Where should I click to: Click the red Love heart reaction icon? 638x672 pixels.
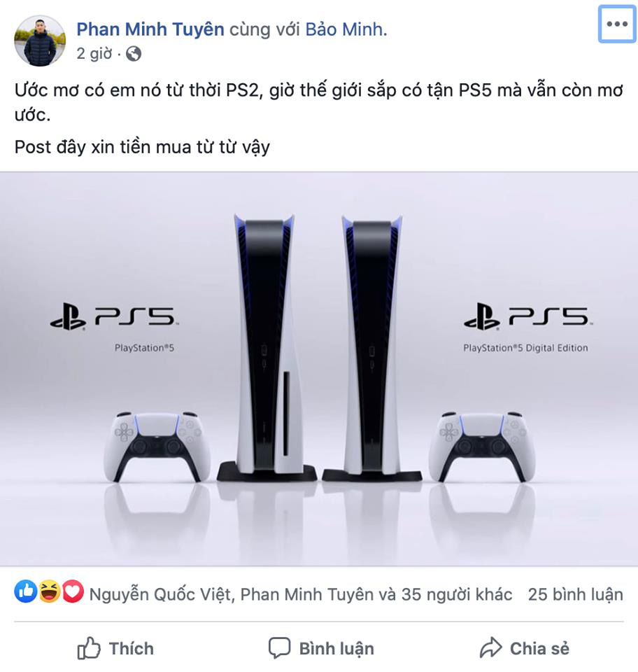pyautogui.click(x=73, y=592)
